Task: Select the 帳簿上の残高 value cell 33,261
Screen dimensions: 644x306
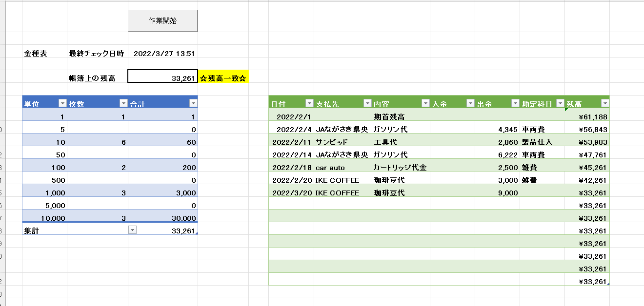Action: point(162,78)
